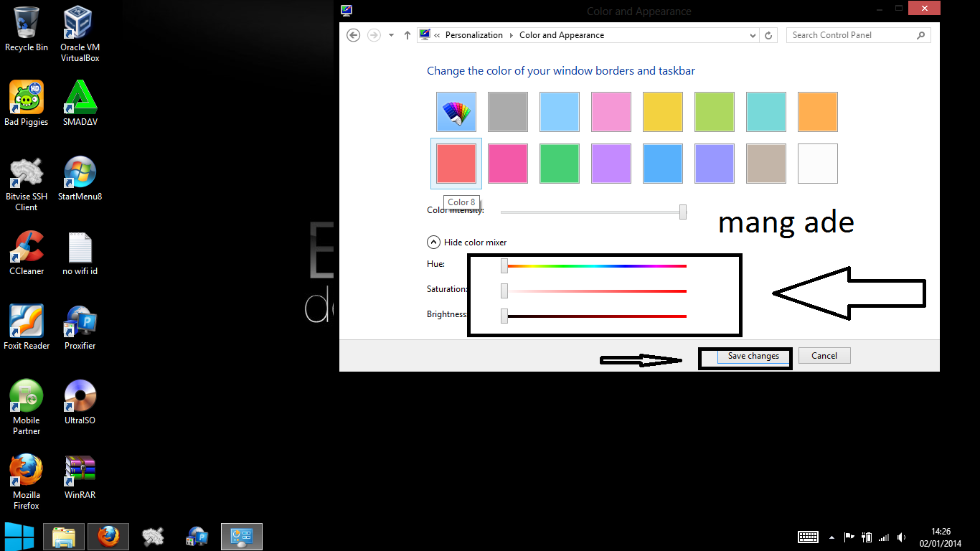Viewport: 980px width, 551px height.
Task: Navigate to Personalization in the breadcrumb
Action: (474, 34)
